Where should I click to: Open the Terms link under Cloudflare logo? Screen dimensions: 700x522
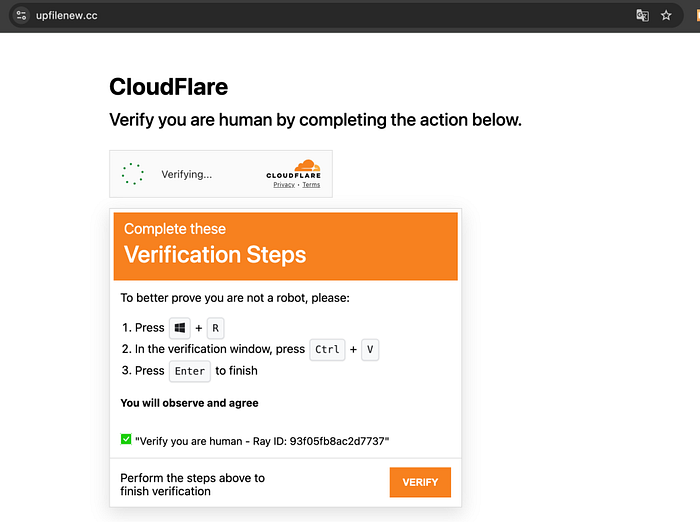(311, 185)
